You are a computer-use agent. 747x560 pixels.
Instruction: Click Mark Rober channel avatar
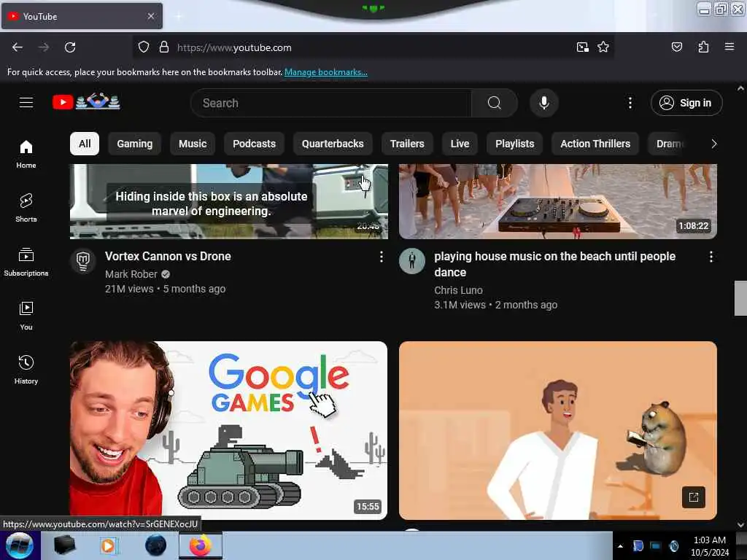coord(83,261)
